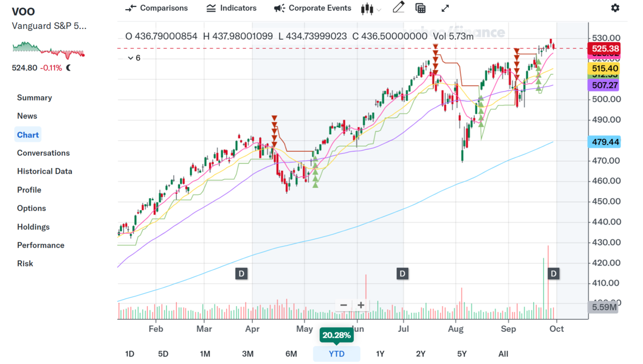The height and width of the screenshot is (364, 643).
Task: Open the Profile section
Action: 29,190
